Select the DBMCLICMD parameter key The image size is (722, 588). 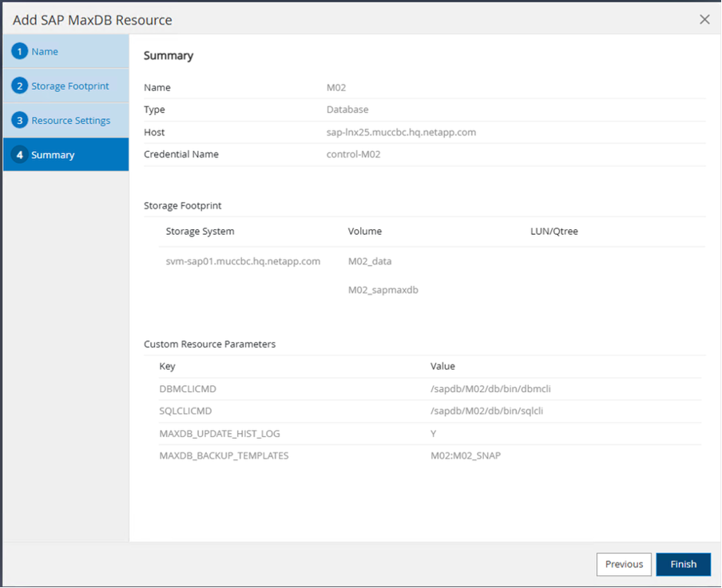[x=188, y=389]
